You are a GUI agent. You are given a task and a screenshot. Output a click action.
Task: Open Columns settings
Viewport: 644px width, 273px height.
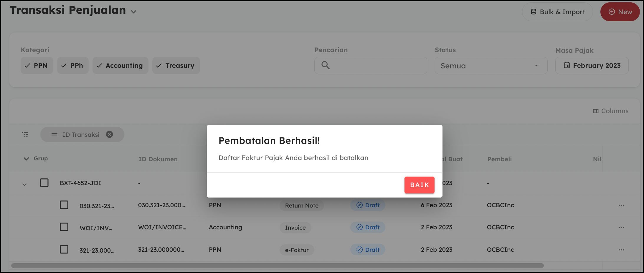point(611,111)
